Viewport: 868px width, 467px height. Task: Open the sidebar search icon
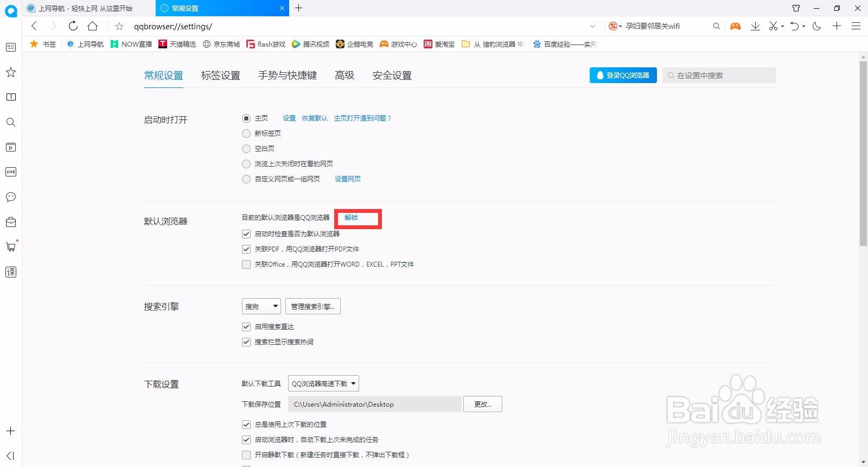(x=10, y=122)
